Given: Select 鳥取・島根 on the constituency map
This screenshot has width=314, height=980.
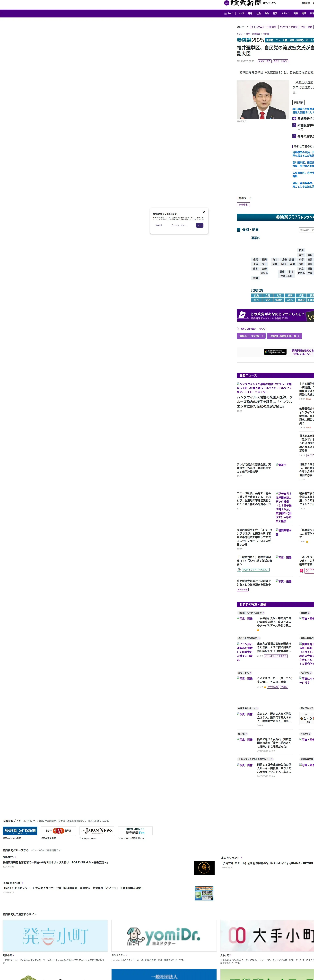Looking at the screenshot, I should click(x=288, y=260).
